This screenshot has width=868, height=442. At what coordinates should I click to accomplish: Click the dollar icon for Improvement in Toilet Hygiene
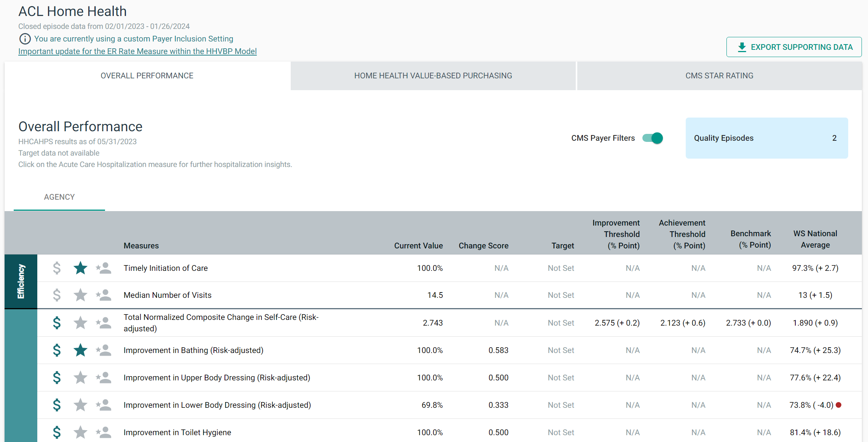[x=57, y=432]
